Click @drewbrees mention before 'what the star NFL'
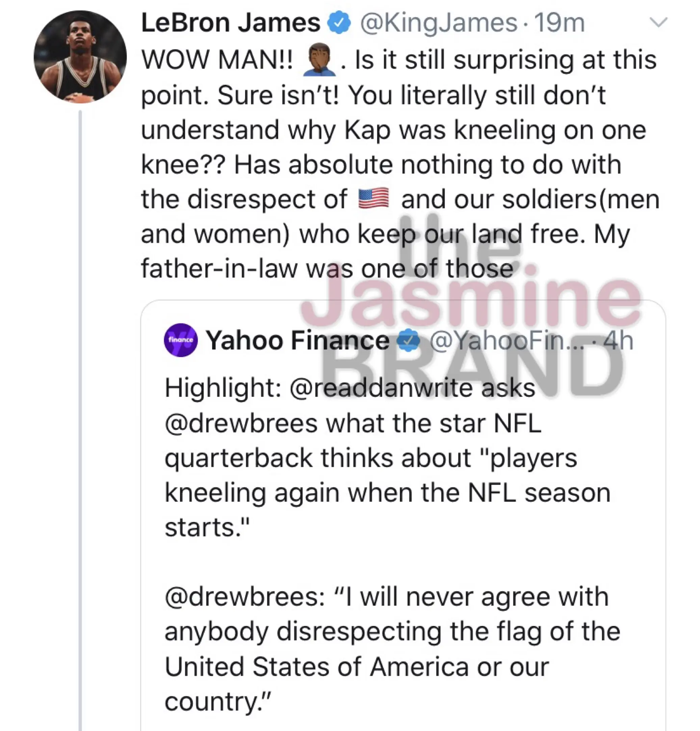The width and height of the screenshot is (700, 731). pos(241,423)
